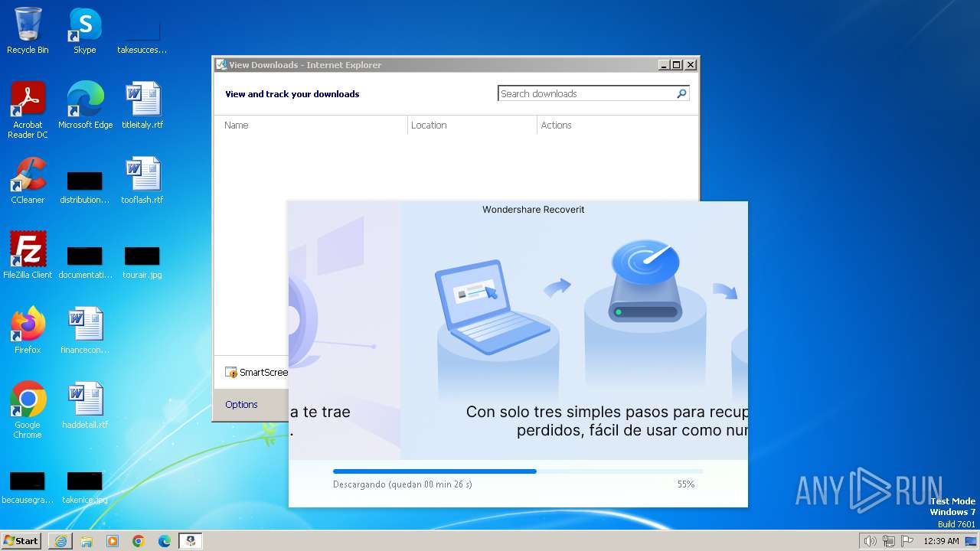This screenshot has height=551, width=980.
Task: Open the documentati file icon
Action: (85, 262)
